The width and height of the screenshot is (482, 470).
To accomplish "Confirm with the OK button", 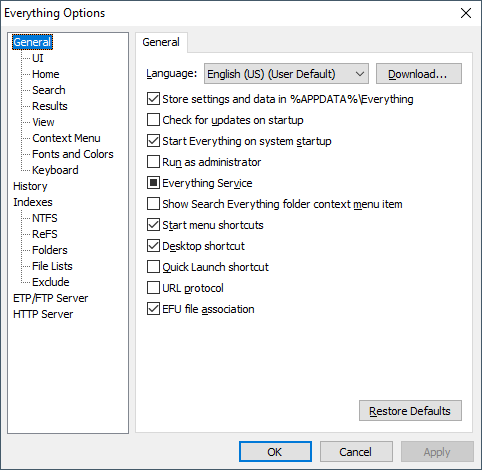I will [x=275, y=452].
